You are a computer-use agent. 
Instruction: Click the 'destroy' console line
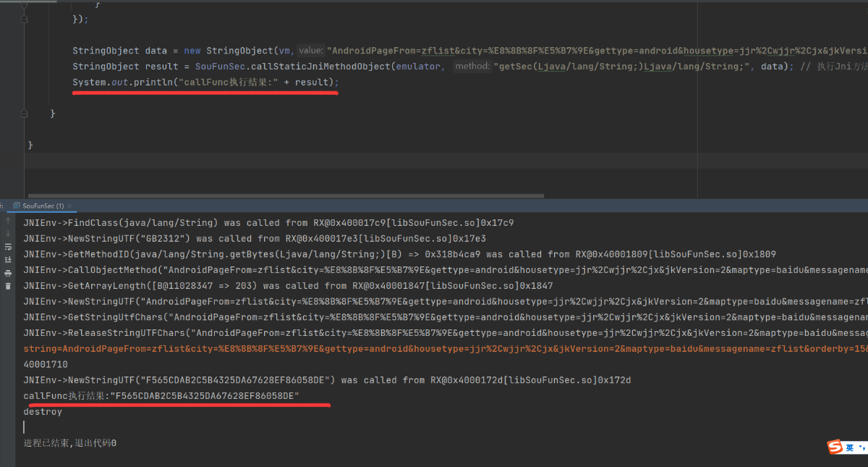coord(43,412)
